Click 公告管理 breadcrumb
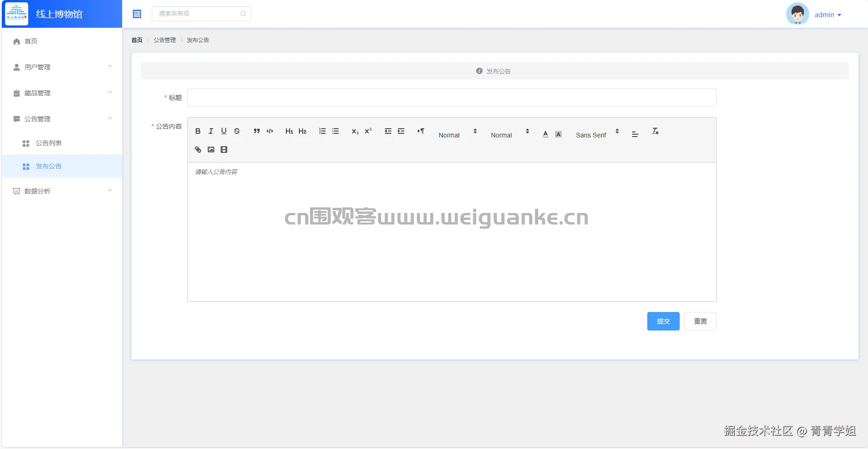Image resolution: width=868 pixels, height=449 pixels. tap(165, 40)
